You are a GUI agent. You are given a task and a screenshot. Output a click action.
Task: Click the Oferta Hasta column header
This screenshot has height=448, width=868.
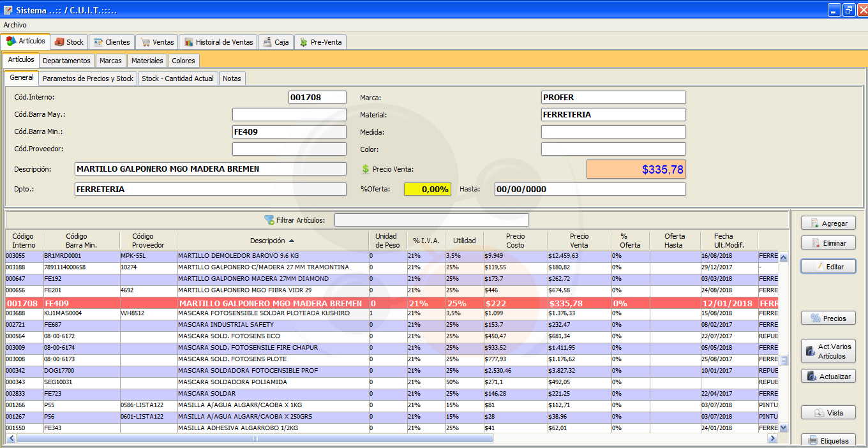click(x=675, y=241)
